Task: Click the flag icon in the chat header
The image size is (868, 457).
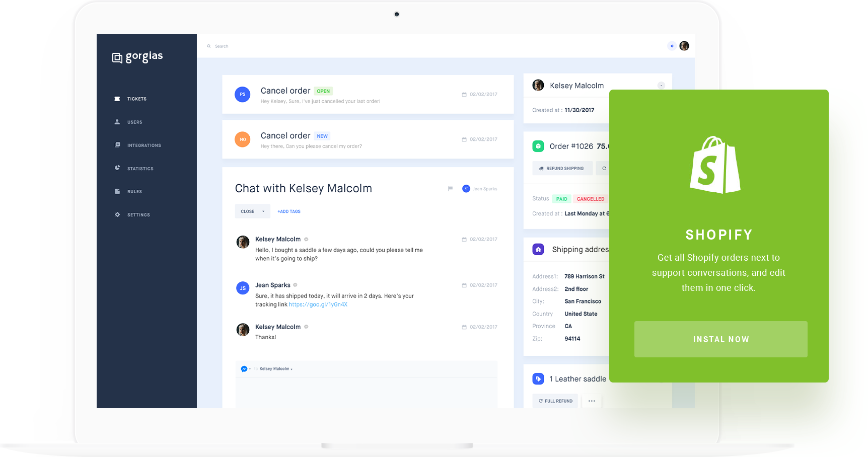Action: [450, 189]
